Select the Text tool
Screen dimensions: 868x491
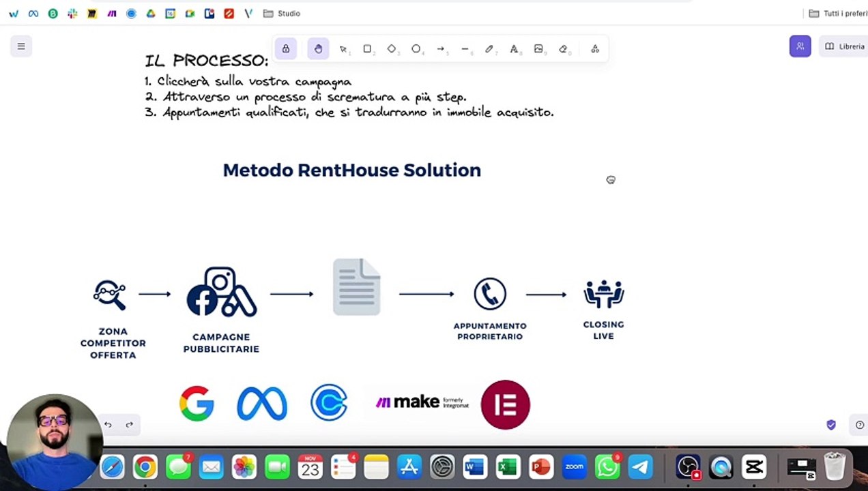point(514,49)
